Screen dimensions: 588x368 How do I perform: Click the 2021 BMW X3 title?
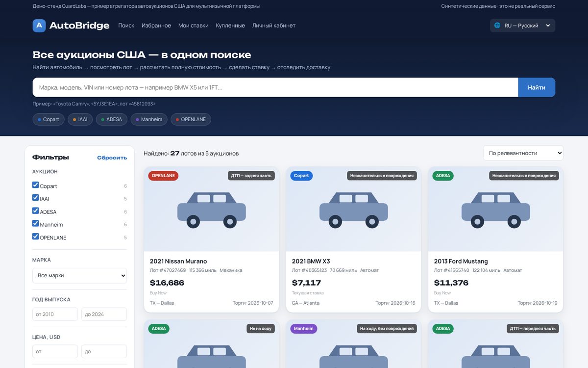[x=311, y=261]
